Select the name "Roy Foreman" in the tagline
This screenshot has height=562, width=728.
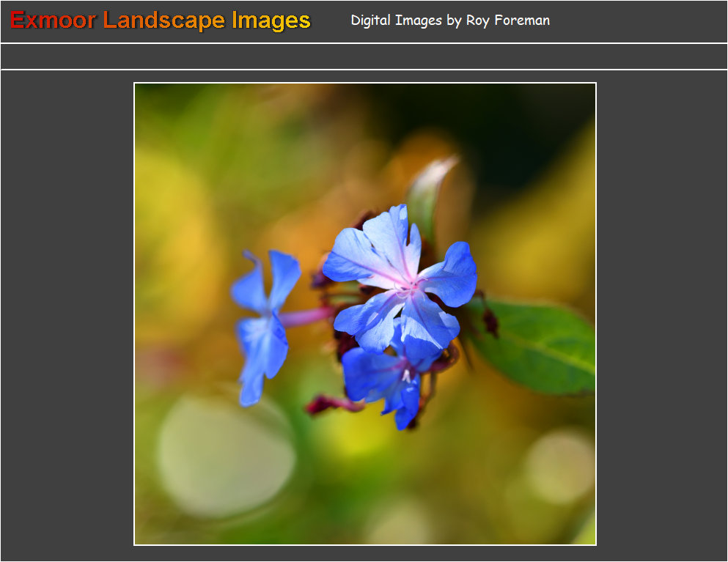(x=507, y=21)
